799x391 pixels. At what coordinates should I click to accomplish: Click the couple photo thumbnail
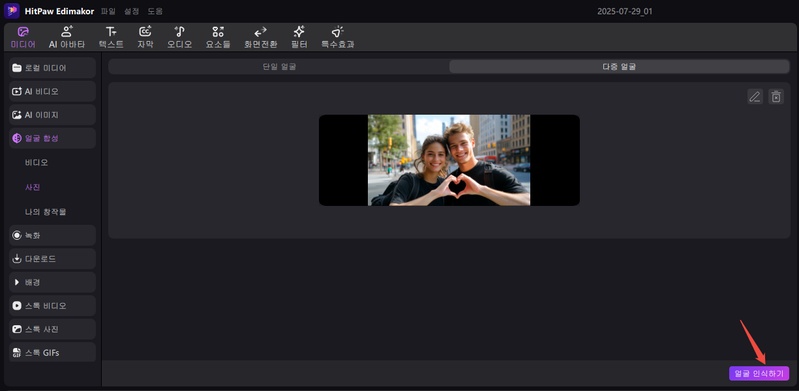[x=449, y=160]
